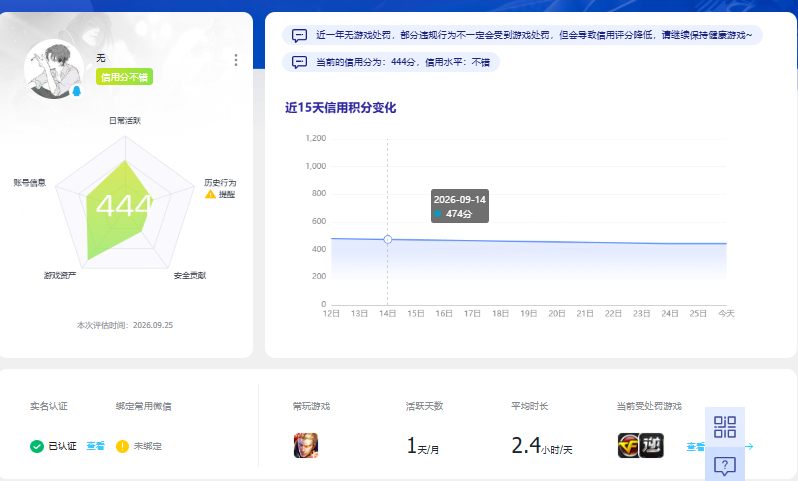
Task: Click the green checkmark icon beside 已认证
Action: [37, 446]
